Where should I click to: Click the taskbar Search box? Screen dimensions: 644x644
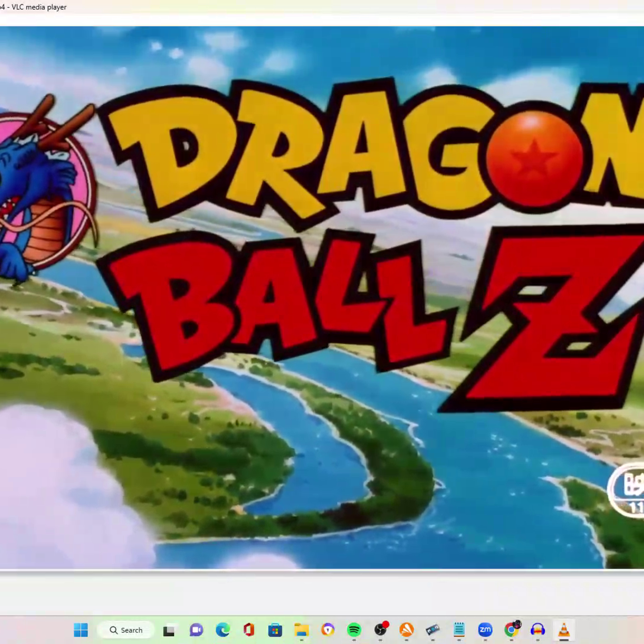click(126, 630)
